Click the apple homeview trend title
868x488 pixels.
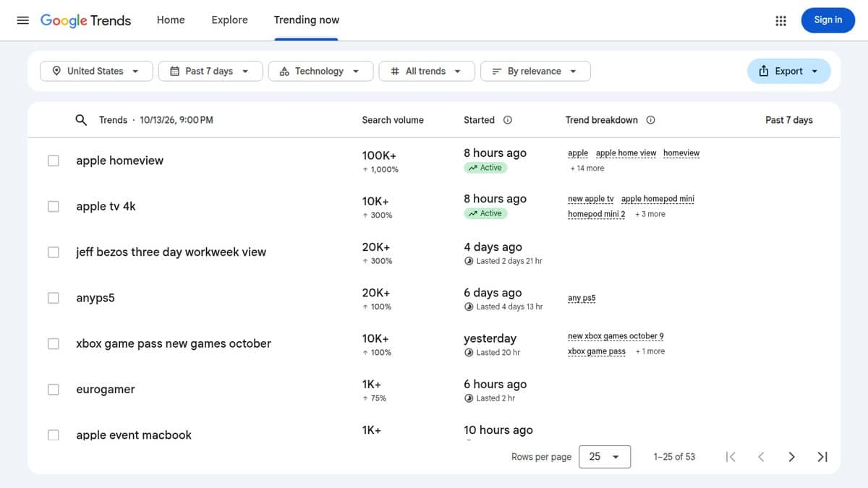(x=120, y=160)
